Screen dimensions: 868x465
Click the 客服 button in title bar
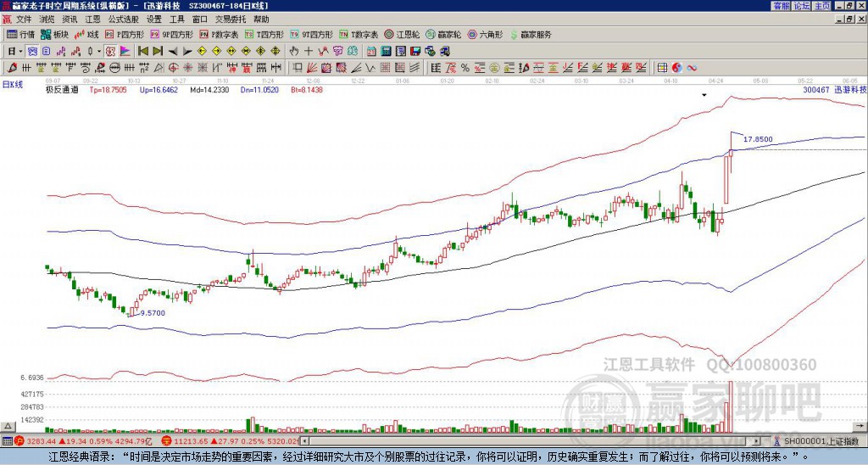click(781, 6)
